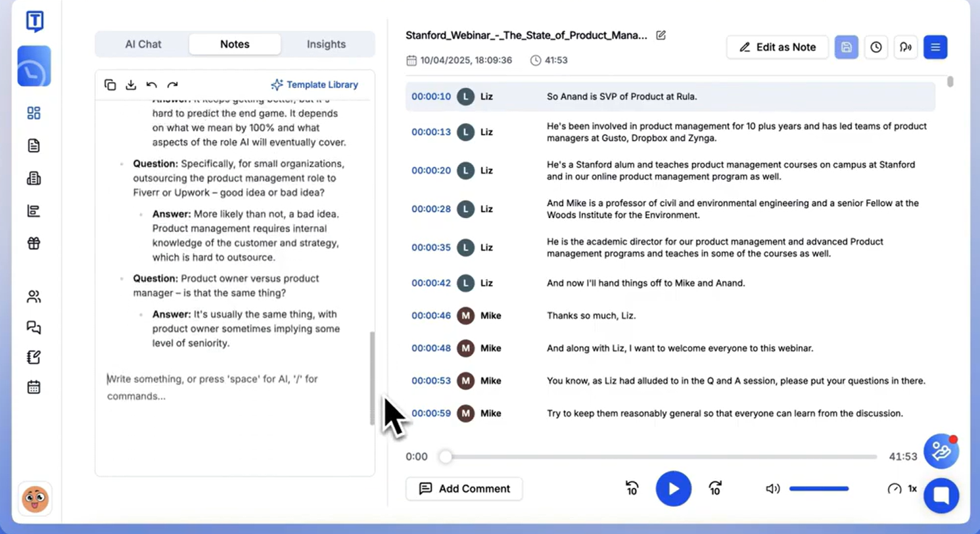This screenshot has width=980, height=534.
Task: Play the webinar recording
Action: pyautogui.click(x=673, y=489)
